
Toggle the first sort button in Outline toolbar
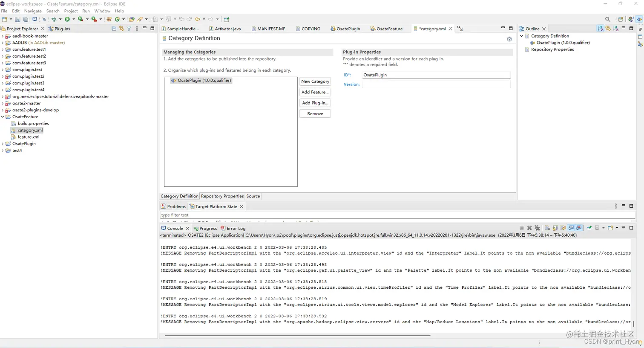(x=601, y=29)
